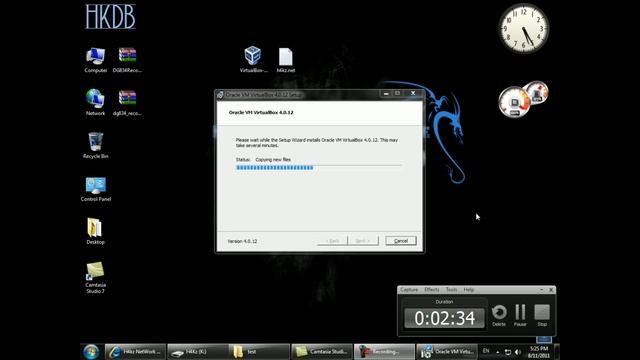Minimize the Camtasia recorder window
The image size is (640, 360).
click(x=542, y=289)
